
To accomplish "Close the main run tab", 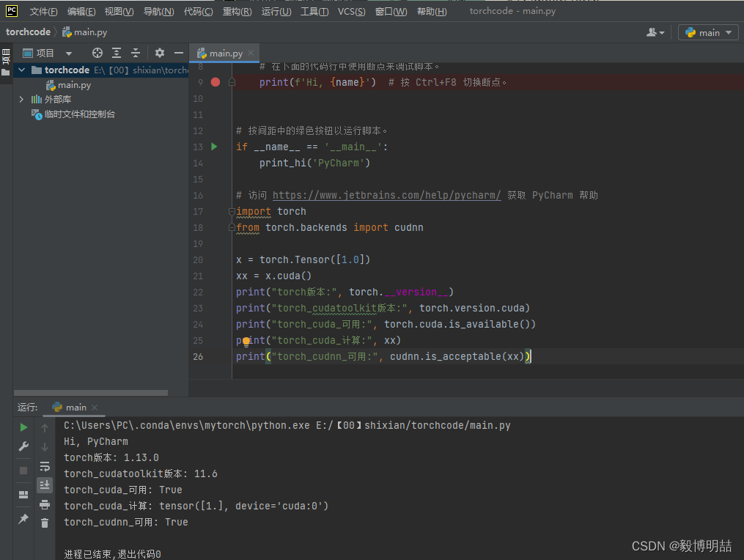I will [x=95, y=408].
